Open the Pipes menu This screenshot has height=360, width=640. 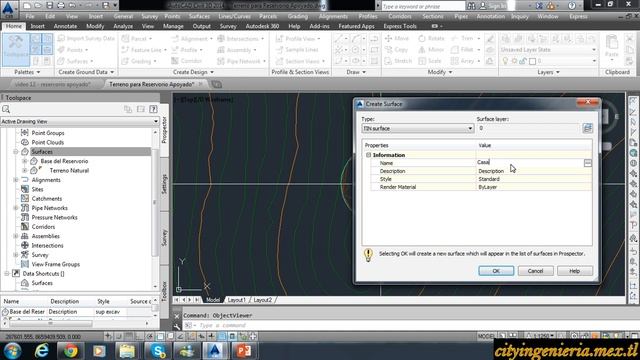coord(461,16)
